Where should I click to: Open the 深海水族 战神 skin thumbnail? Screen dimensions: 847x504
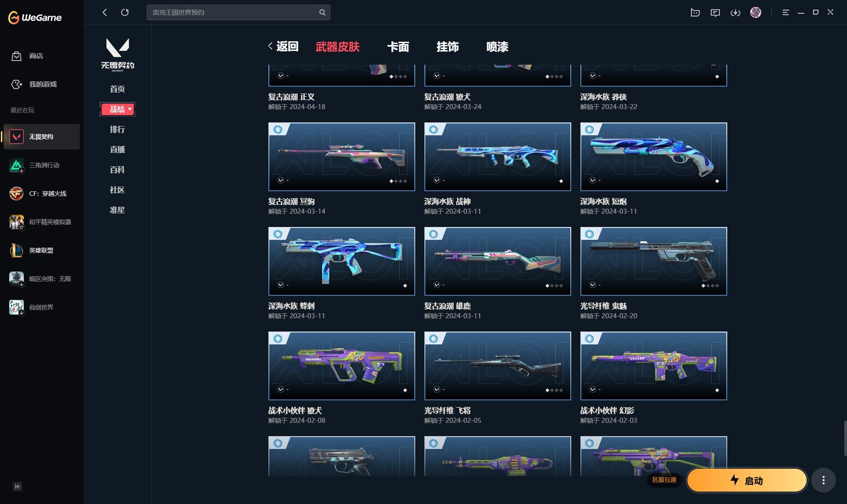pos(497,156)
